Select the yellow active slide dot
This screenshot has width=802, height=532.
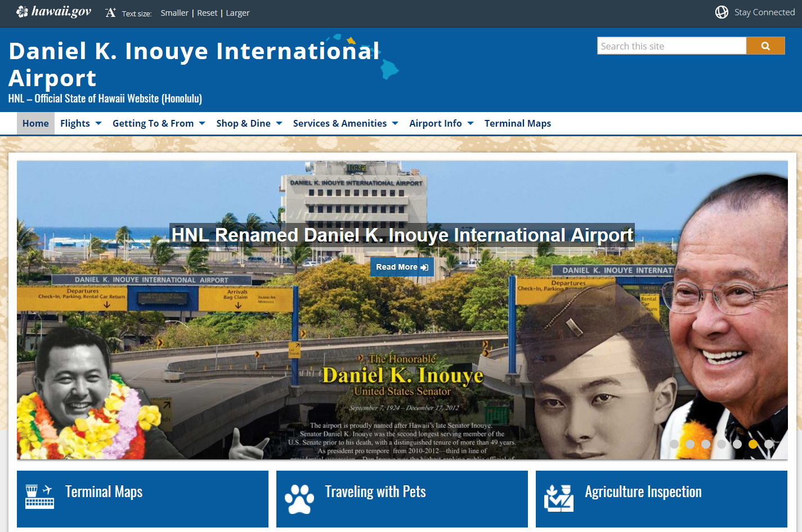753,444
